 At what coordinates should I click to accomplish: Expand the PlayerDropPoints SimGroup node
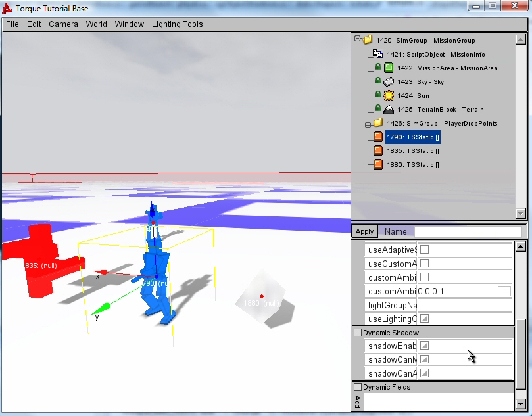(368, 124)
